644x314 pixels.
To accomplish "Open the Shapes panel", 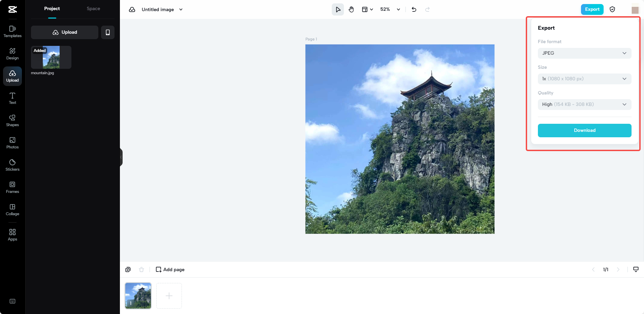I will coord(12,120).
